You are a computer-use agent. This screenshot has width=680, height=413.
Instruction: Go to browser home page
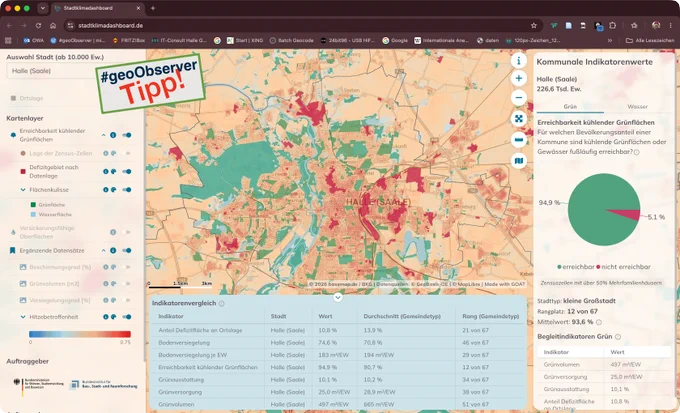53,26
